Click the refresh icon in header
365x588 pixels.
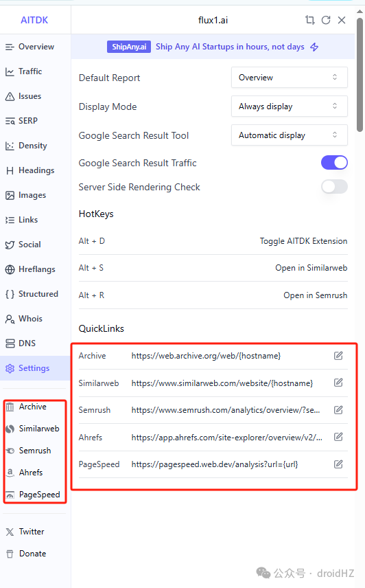coord(326,20)
